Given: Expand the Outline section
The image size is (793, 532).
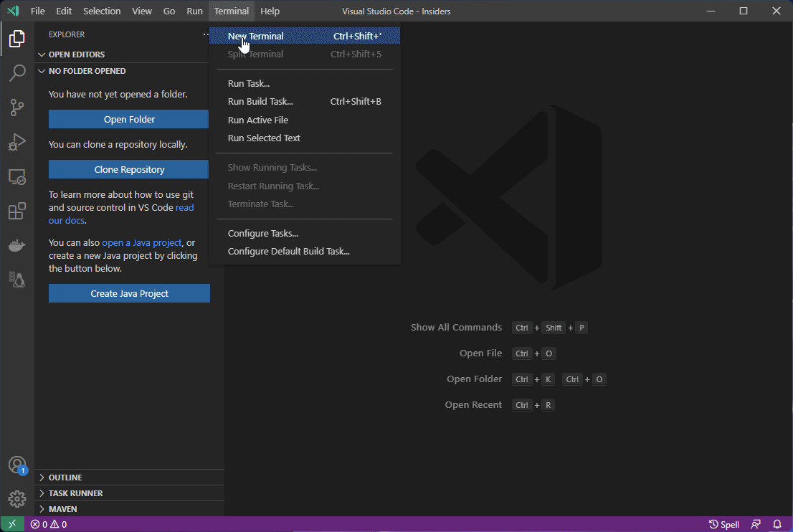Looking at the screenshot, I should click(65, 477).
